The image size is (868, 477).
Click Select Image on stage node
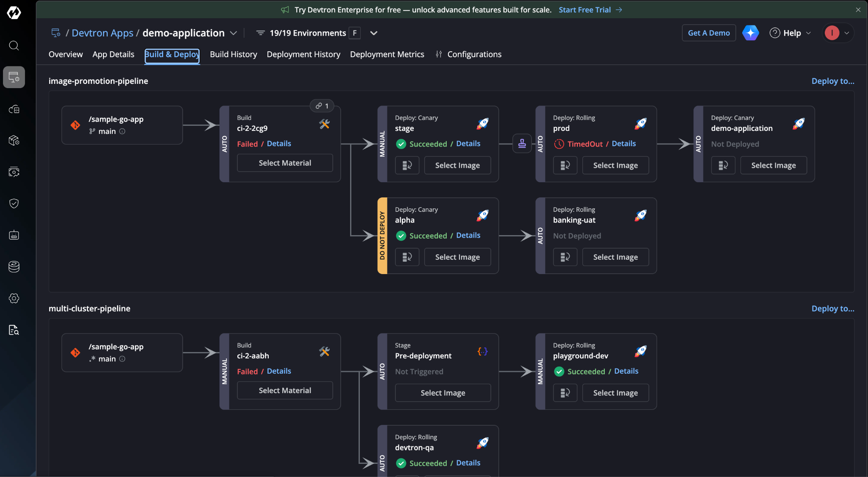[x=457, y=165]
